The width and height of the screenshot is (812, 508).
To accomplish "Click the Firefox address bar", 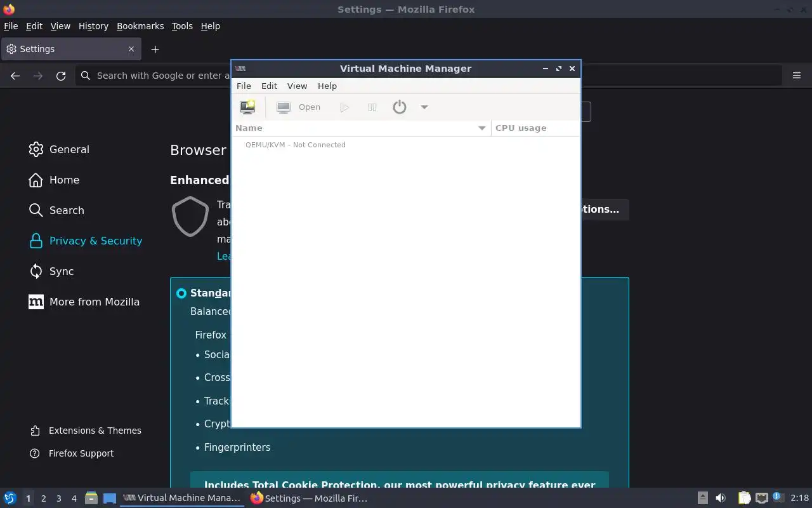I will (428, 76).
